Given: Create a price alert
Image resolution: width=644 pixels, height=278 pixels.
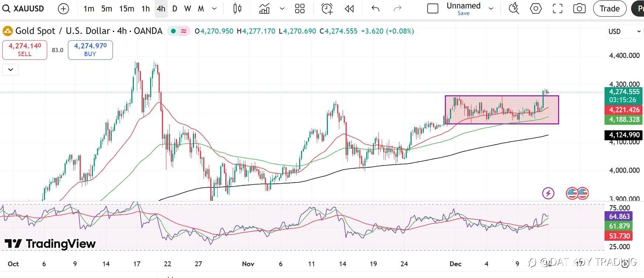Looking at the screenshot, I should pyautogui.click(x=327, y=9).
